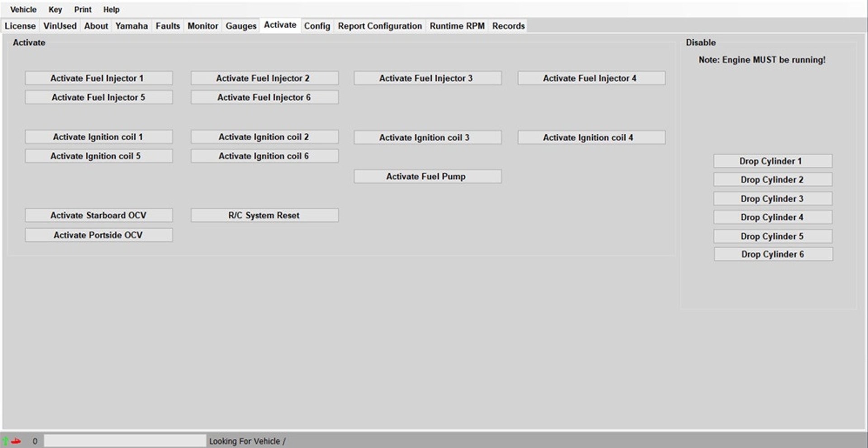Click Drop Cylinder 2
868x448 pixels.
point(773,179)
